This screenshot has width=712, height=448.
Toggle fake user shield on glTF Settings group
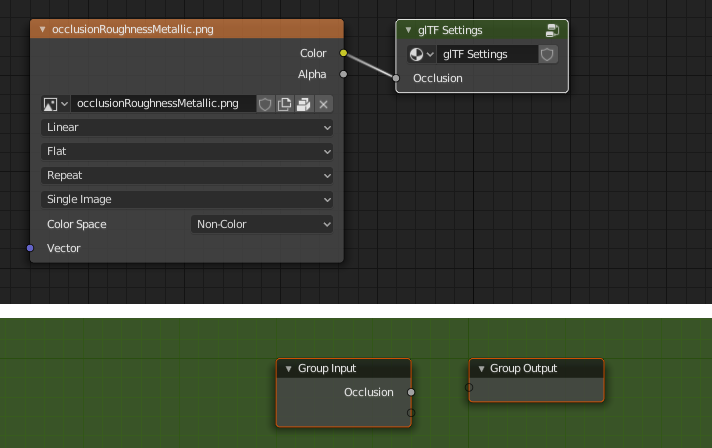click(548, 54)
